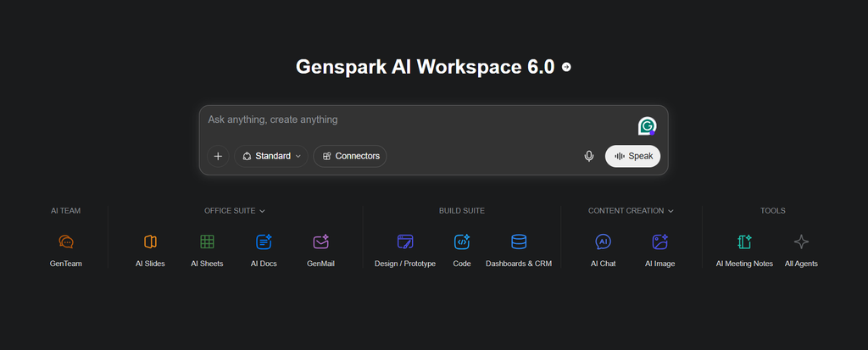Open the AI Sheets grid icon
868x350 pixels.
tap(207, 242)
